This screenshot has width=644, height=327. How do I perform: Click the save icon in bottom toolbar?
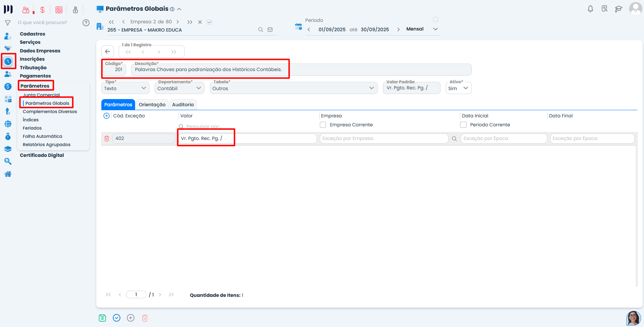click(102, 318)
